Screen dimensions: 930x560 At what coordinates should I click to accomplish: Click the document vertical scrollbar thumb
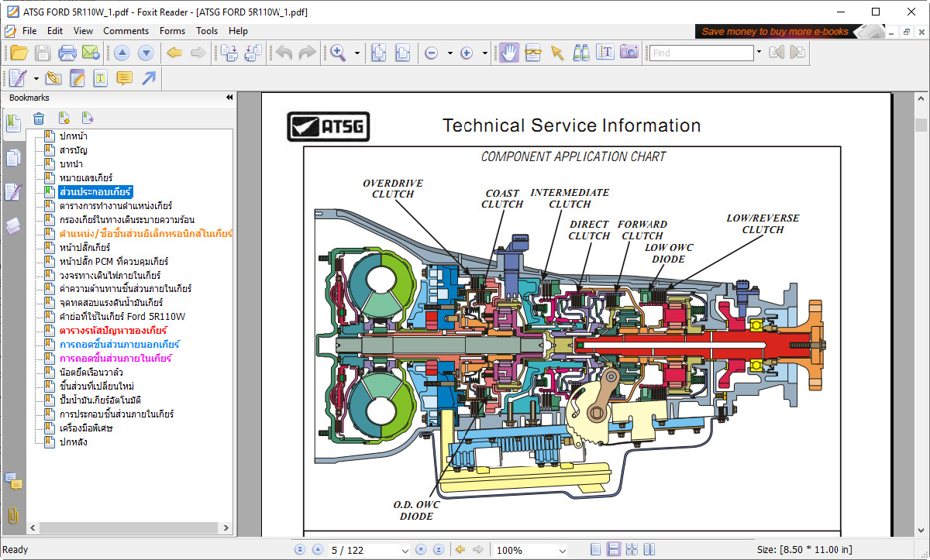coord(921,125)
